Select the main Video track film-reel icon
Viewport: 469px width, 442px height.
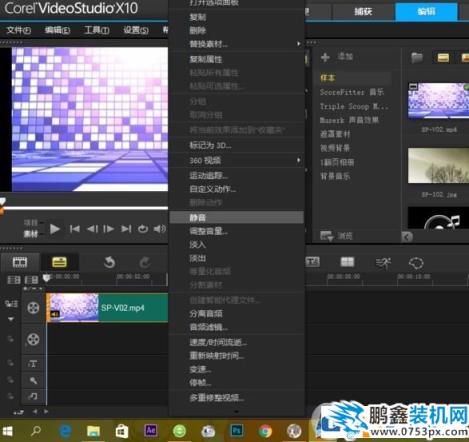[33, 308]
